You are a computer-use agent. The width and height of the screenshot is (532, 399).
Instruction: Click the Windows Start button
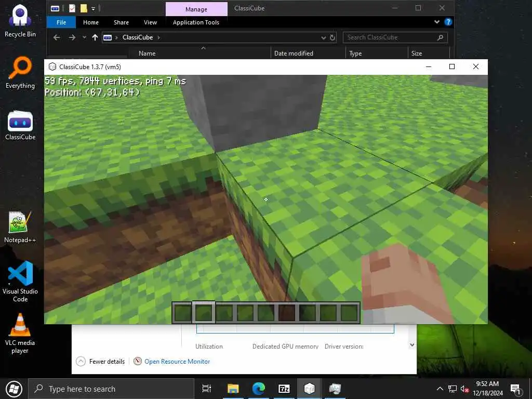pyautogui.click(x=14, y=389)
